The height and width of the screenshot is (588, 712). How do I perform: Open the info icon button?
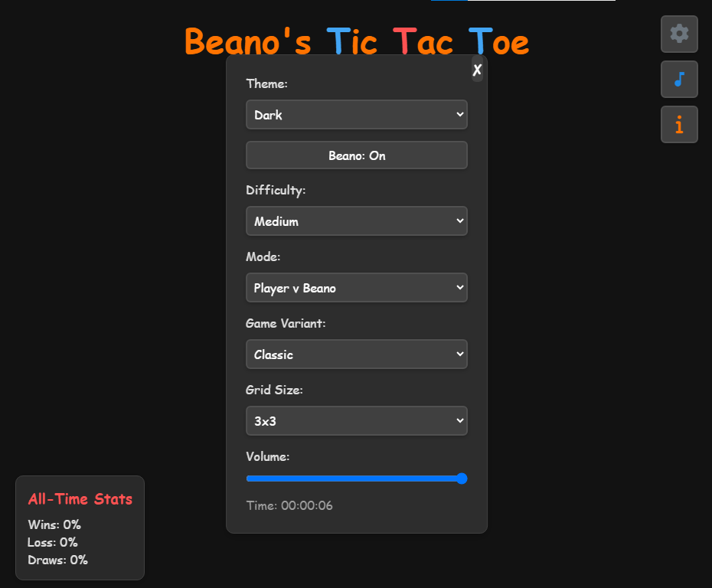(679, 124)
